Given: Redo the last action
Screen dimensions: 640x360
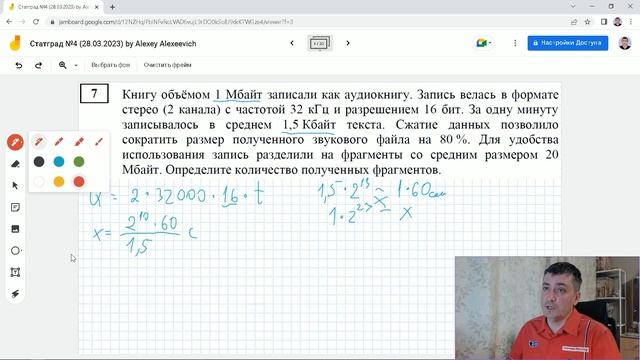Looking at the screenshot, I should [38, 65].
